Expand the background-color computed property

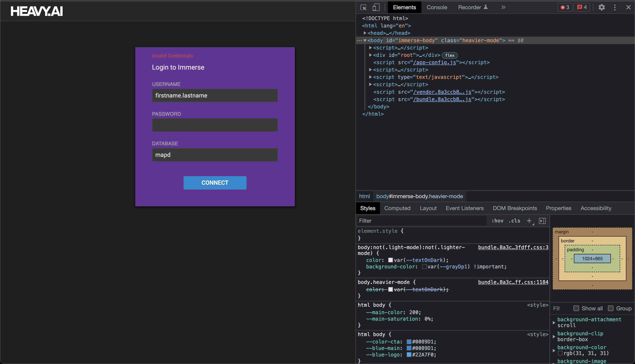click(554, 351)
